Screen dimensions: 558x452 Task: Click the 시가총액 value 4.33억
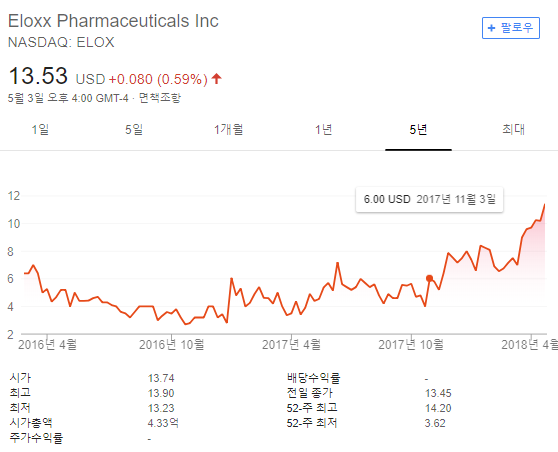point(163,423)
